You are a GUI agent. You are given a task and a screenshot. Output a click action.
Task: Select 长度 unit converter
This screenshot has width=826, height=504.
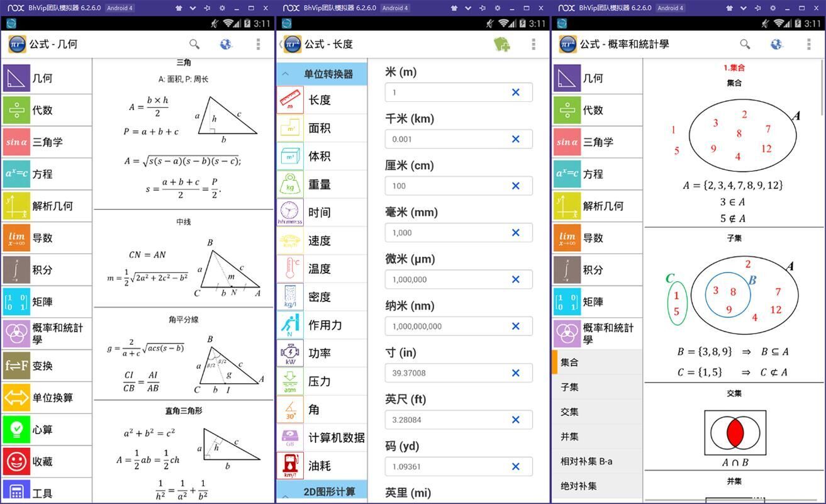pyautogui.click(x=321, y=100)
